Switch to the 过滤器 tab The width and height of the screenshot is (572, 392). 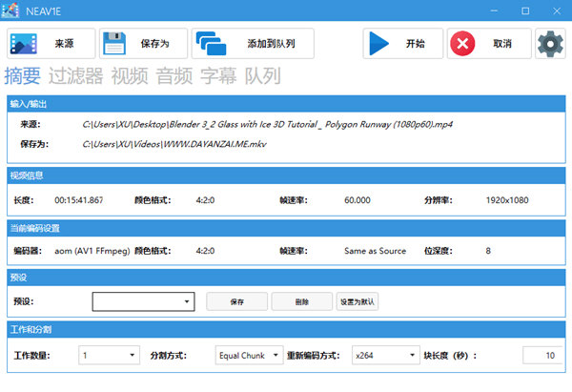[x=75, y=76]
